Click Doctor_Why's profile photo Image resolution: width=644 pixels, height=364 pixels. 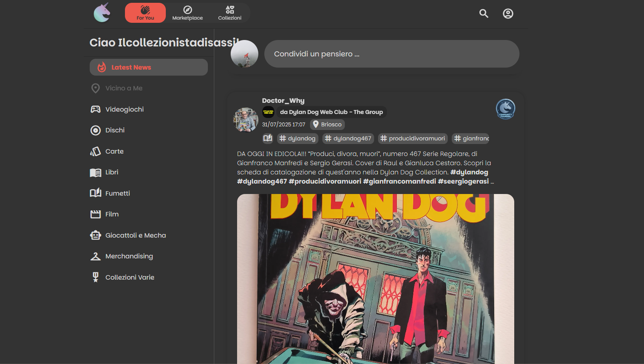tap(246, 120)
